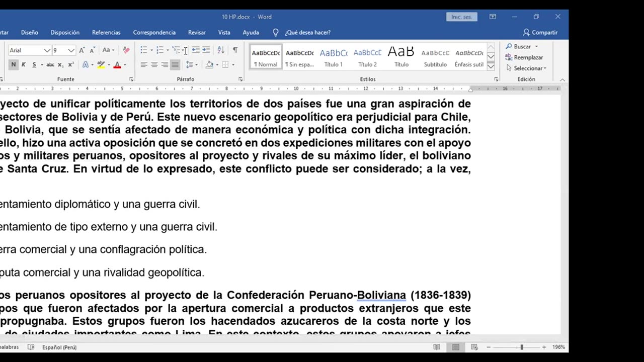
Task: Open the Seleccionar dropdown
Action: pyautogui.click(x=526, y=68)
